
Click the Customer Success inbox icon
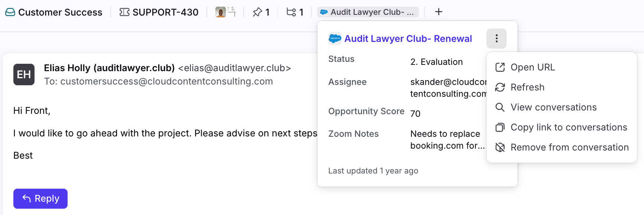coord(10,12)
